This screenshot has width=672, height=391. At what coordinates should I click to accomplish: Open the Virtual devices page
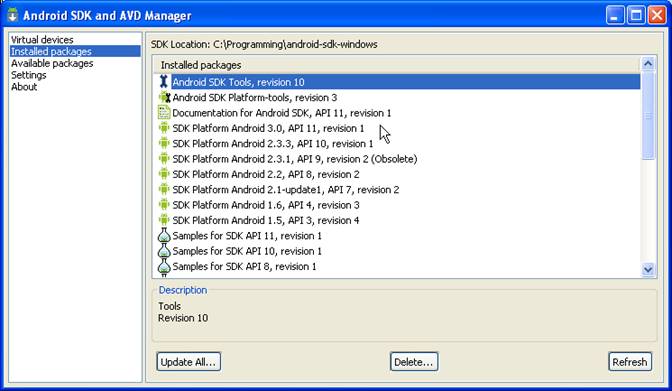coord(42,39)
